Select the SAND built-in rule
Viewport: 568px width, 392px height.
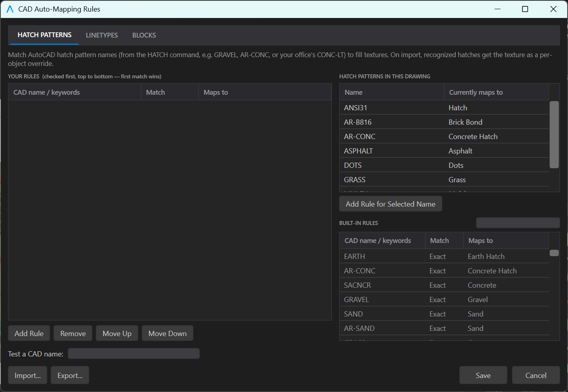(x=444, y=314)
